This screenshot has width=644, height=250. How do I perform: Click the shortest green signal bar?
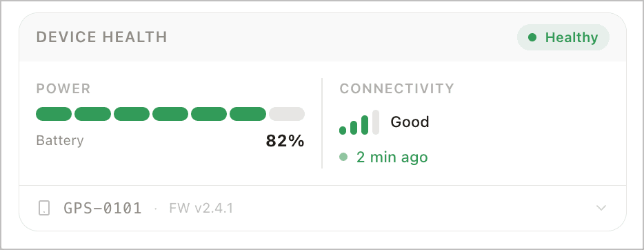tap(343, 131)
